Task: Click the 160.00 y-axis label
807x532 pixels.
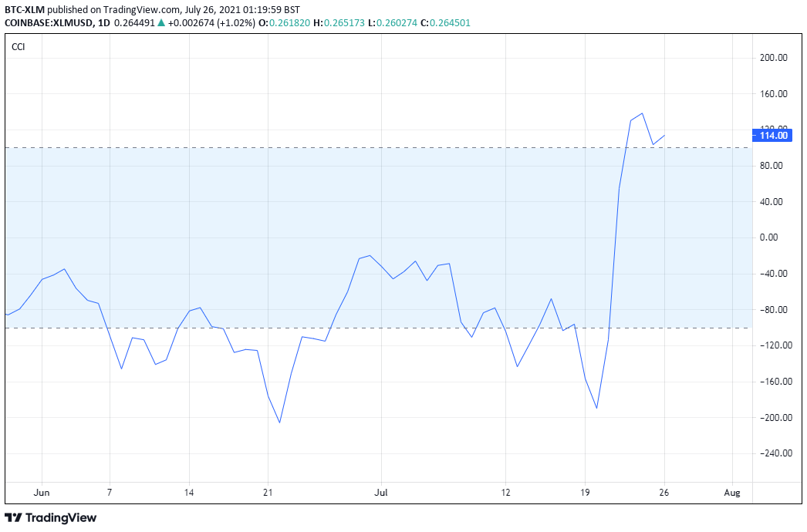Action: pyautogui.click(x=774, y=93)
